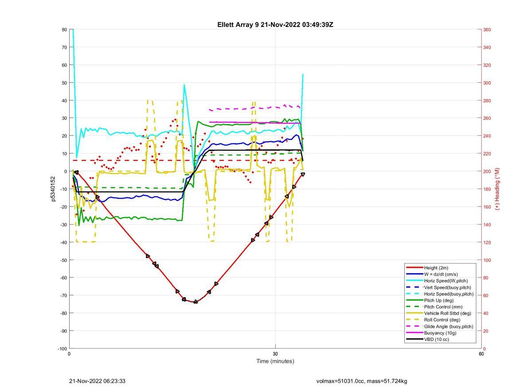Click the right-axis tick label "300"
The height and width of the screenshot is (392, 532).
[487, 83]
